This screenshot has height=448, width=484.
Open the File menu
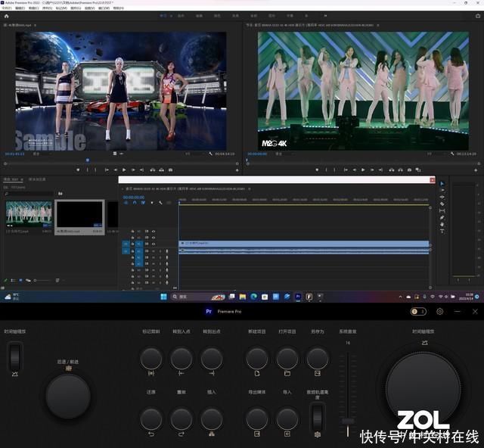click(7, 8)
